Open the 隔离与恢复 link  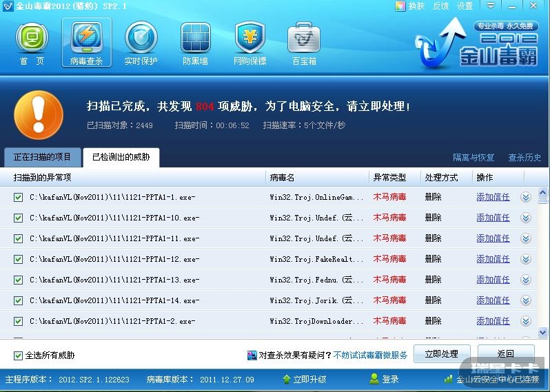point(473,158)
